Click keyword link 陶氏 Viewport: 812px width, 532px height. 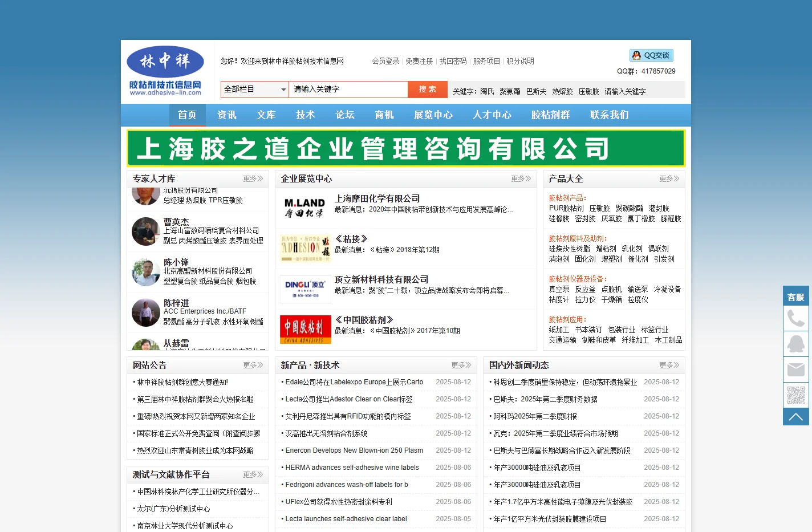(x=487, y=91)
